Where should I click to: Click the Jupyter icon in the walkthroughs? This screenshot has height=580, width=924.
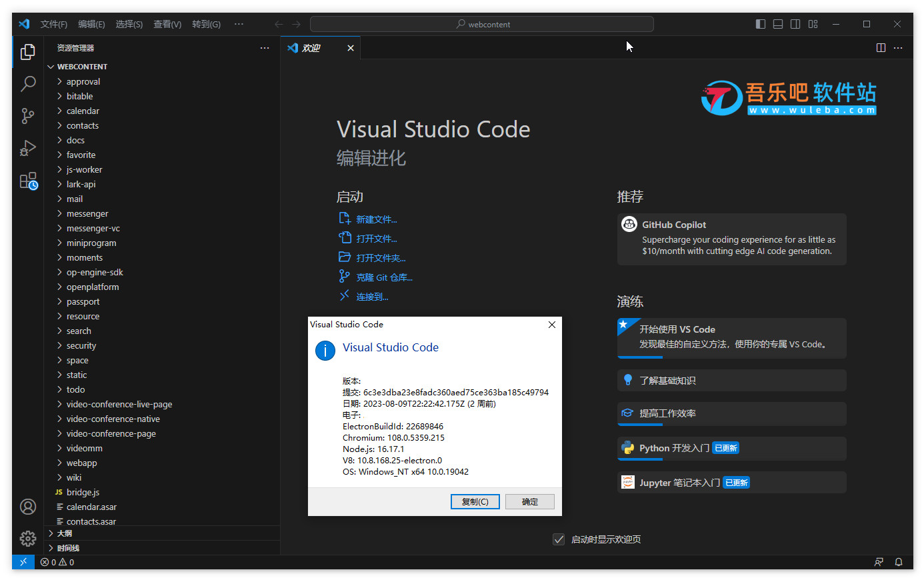pyautogui.click(x=627, y=482)
